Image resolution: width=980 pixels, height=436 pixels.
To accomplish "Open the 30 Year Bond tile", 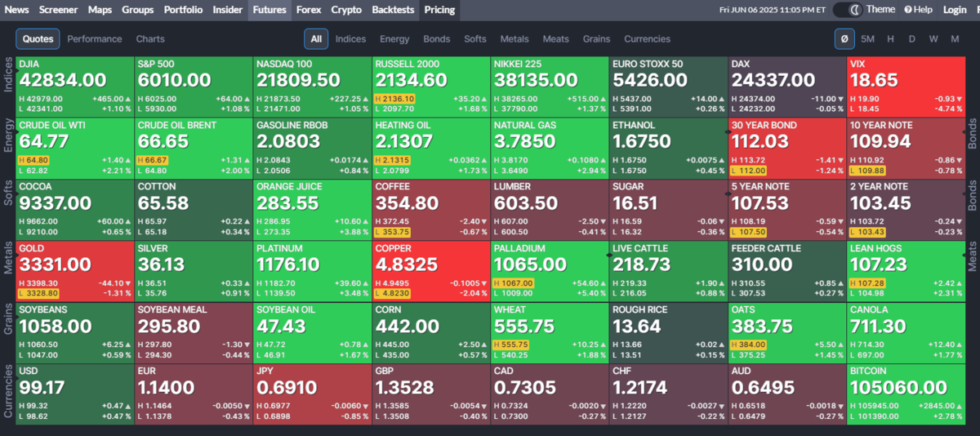I will click(786, 149).
